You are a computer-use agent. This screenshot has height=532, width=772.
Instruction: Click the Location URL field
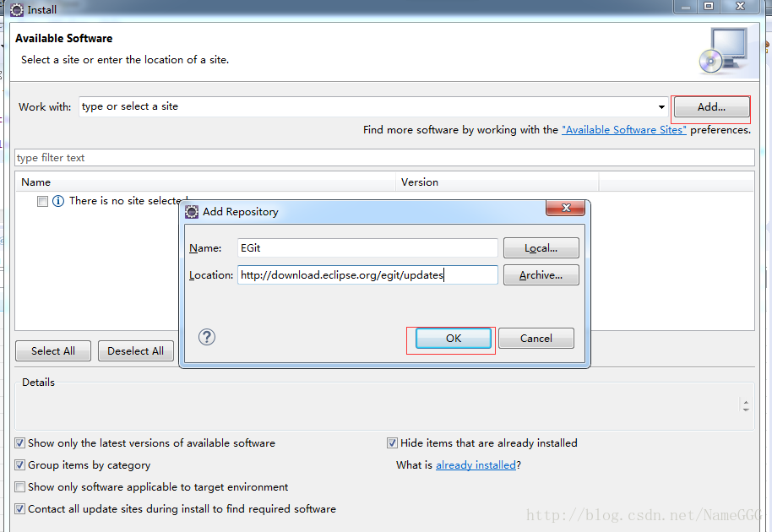point(367,275)
